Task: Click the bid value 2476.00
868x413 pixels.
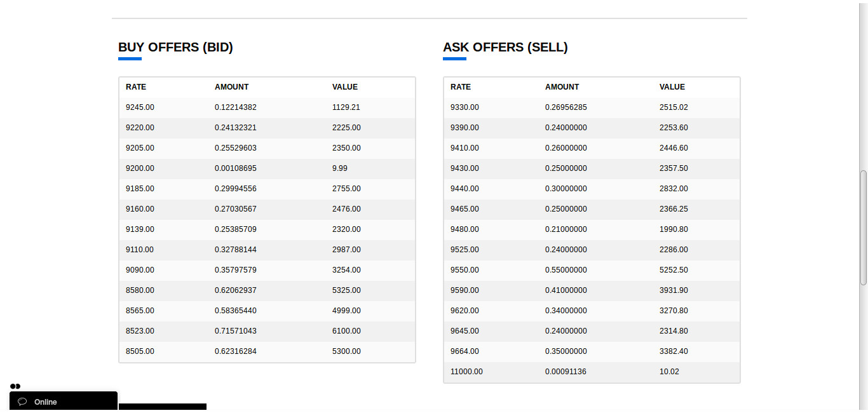Action: pyautogui.click(x=346, y=209)
